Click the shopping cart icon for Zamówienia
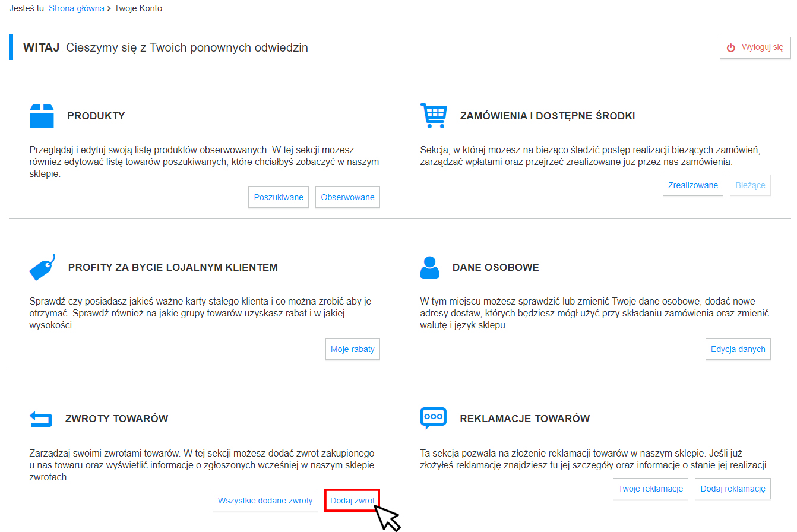 coord(433,115)
